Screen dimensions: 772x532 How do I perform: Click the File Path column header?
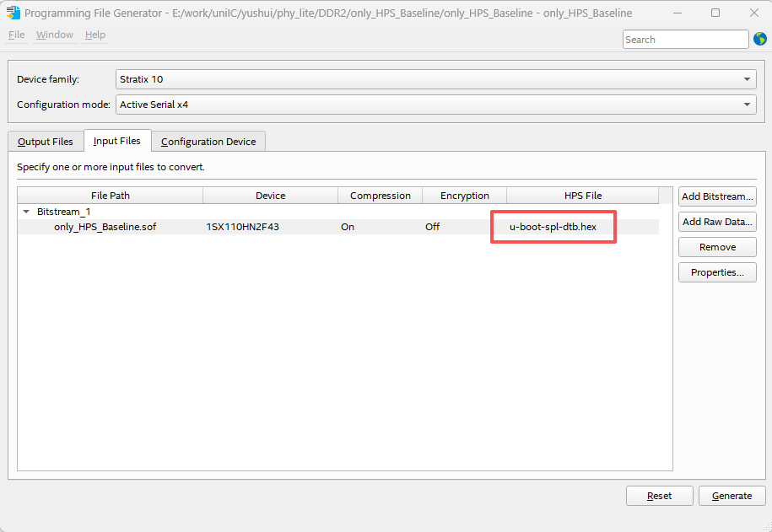pos(111,196)
